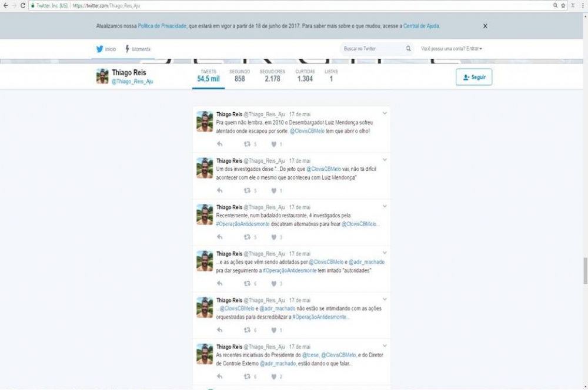Like the 'Um dos investigados disse' tweet

click(274, 191)
